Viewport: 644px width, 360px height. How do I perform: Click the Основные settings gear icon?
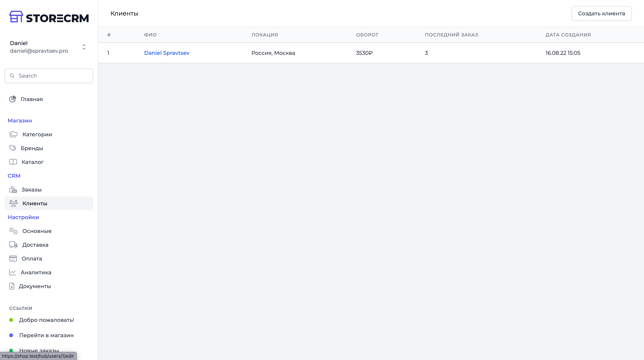[13, 231]
